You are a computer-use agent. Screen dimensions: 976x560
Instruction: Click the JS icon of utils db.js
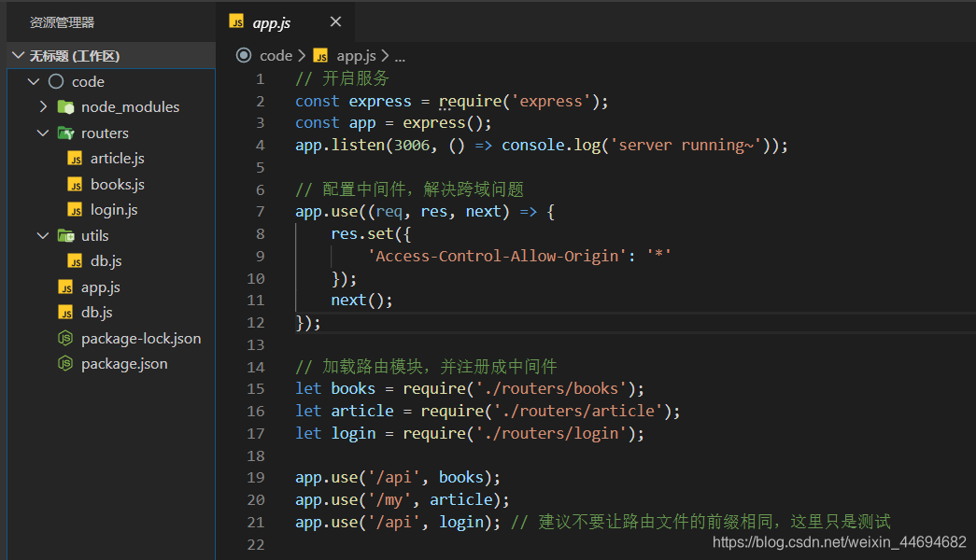point(75,261)
